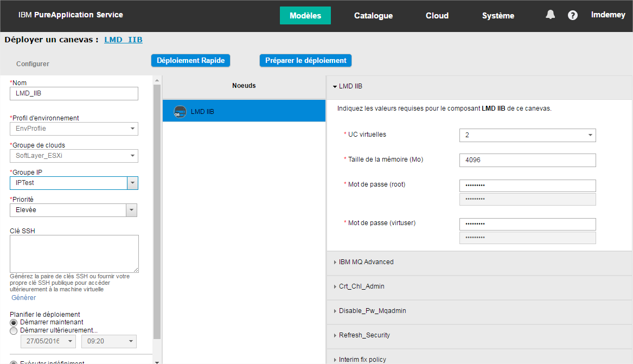633x364 pixels.
Task: Open the Modèles menu tab
Action: point(305,16)
